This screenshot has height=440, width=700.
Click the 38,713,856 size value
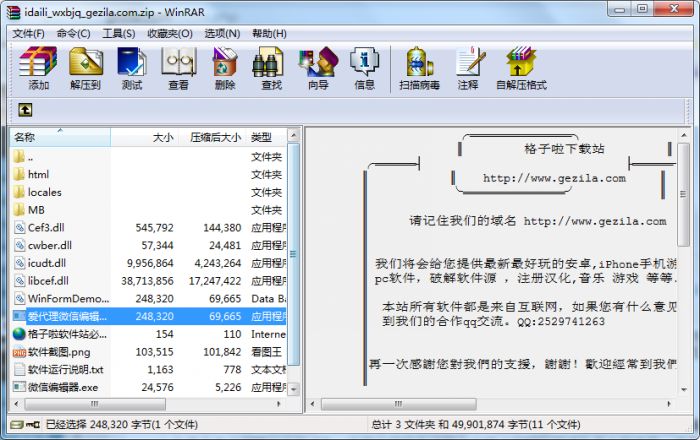click(147, 281)
